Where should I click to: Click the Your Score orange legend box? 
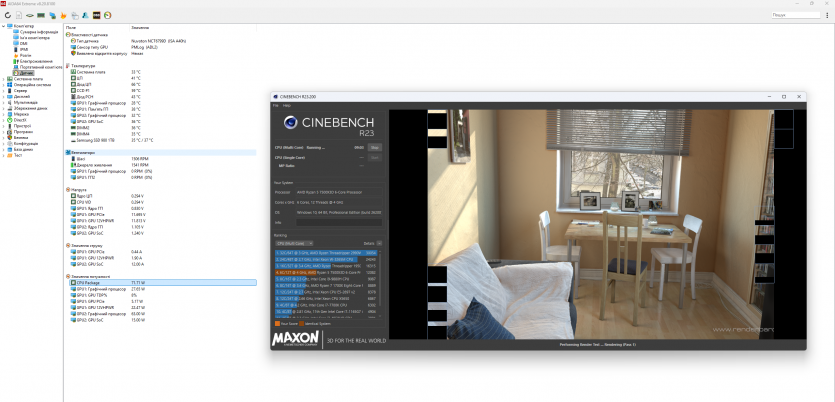(x=276, y=323)
